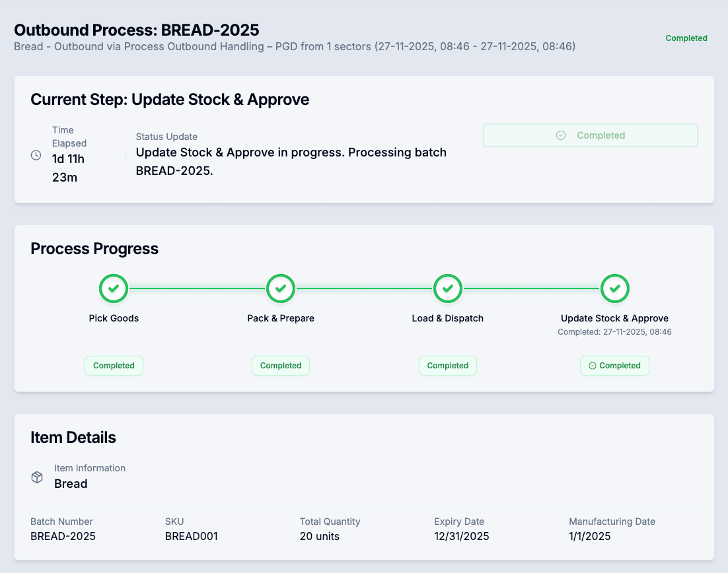Toggle the Pack & Prepare Completed badge
This screenshot has height=573, width=728.
[280, 366]
